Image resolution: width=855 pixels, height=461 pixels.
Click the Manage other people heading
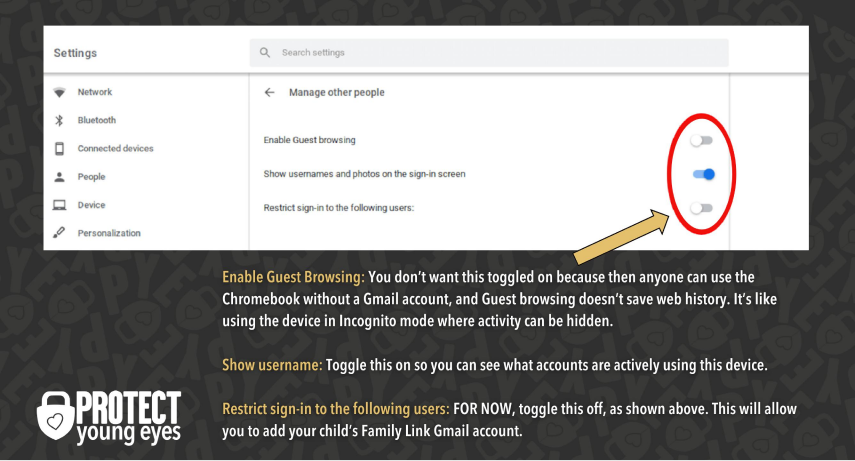(x=336, y=92)
